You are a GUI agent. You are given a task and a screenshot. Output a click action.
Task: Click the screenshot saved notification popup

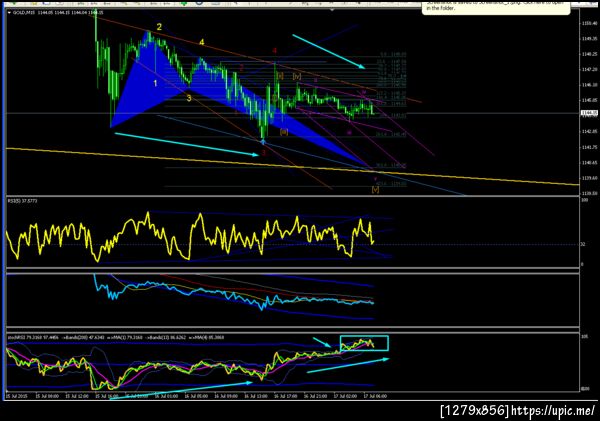496,7
